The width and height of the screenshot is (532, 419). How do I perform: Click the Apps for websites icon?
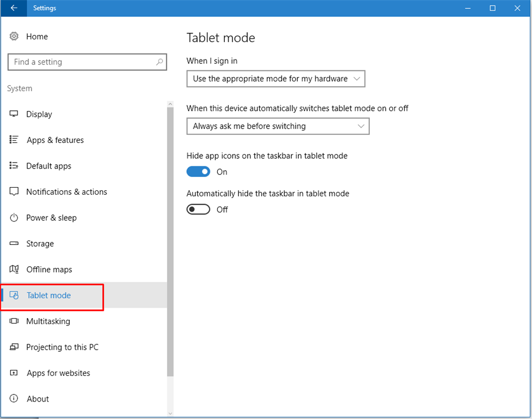[x=14, y=373]
